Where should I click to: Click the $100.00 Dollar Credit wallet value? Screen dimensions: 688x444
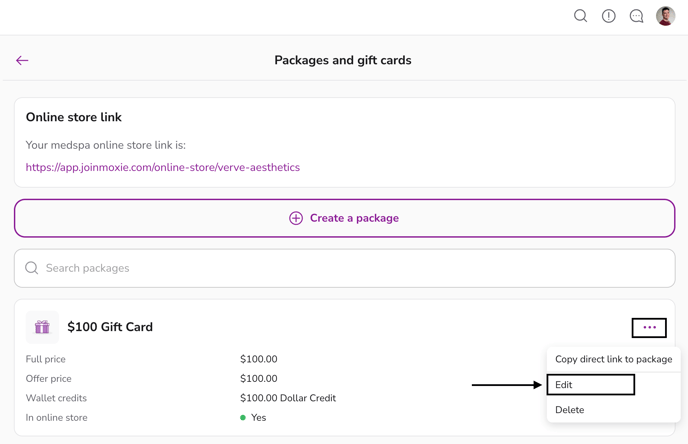tap(288, 398)
